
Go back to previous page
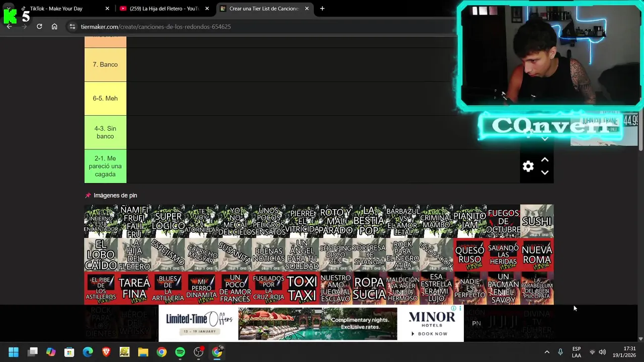point(9,27)
